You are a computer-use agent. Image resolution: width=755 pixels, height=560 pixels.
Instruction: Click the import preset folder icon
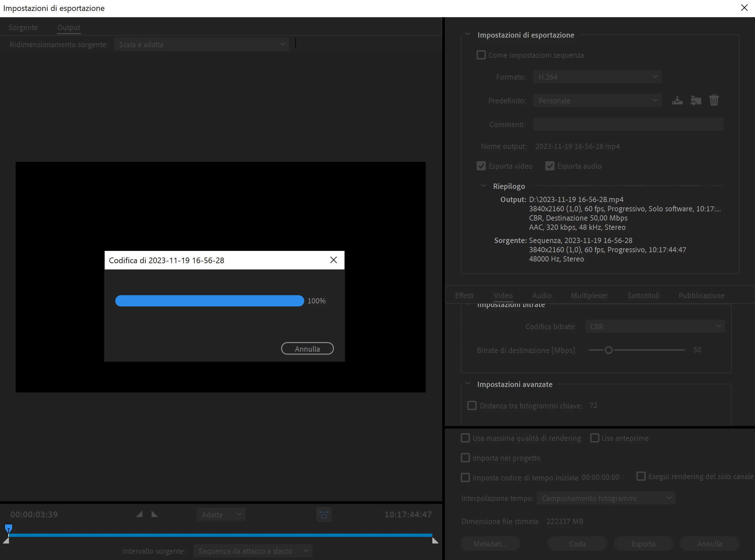pyautogui.click(x=696, y=101)
